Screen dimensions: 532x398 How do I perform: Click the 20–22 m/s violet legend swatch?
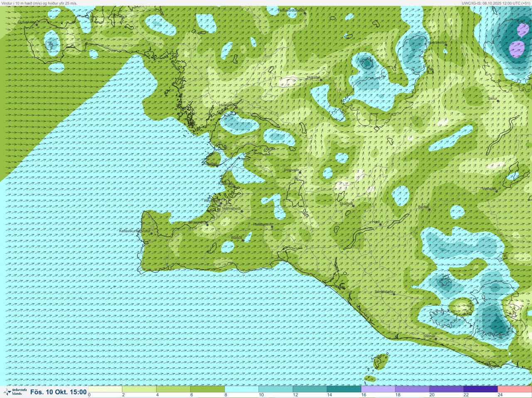coord(446,389)
